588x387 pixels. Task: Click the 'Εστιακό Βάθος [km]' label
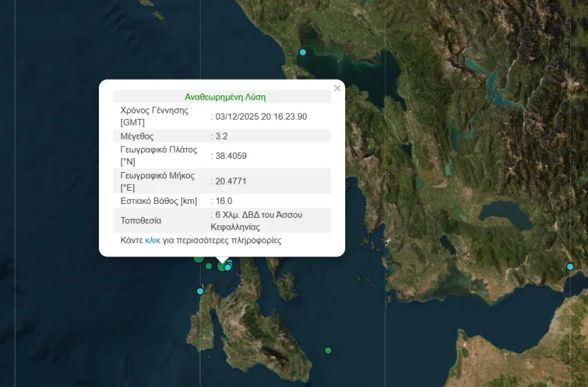tap(158, 201)
